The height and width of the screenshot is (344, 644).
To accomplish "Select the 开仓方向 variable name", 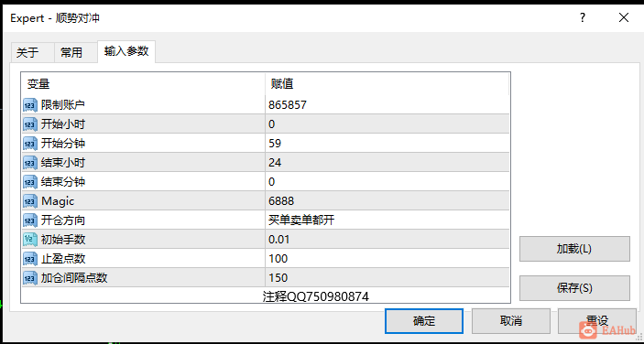I will click(63, 220).
